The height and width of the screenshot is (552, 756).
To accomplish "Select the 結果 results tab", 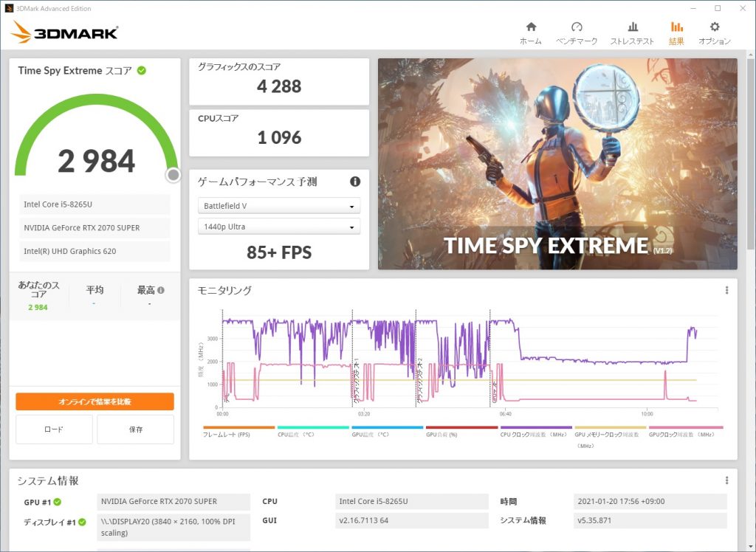I will click(x=676, y=32).
